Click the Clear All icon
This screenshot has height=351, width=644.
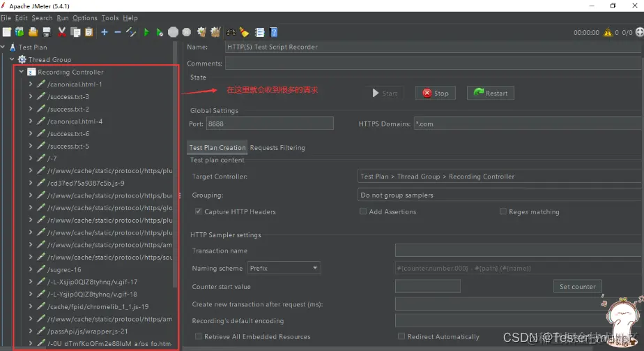pyautogui.click(x=215, y=32)
